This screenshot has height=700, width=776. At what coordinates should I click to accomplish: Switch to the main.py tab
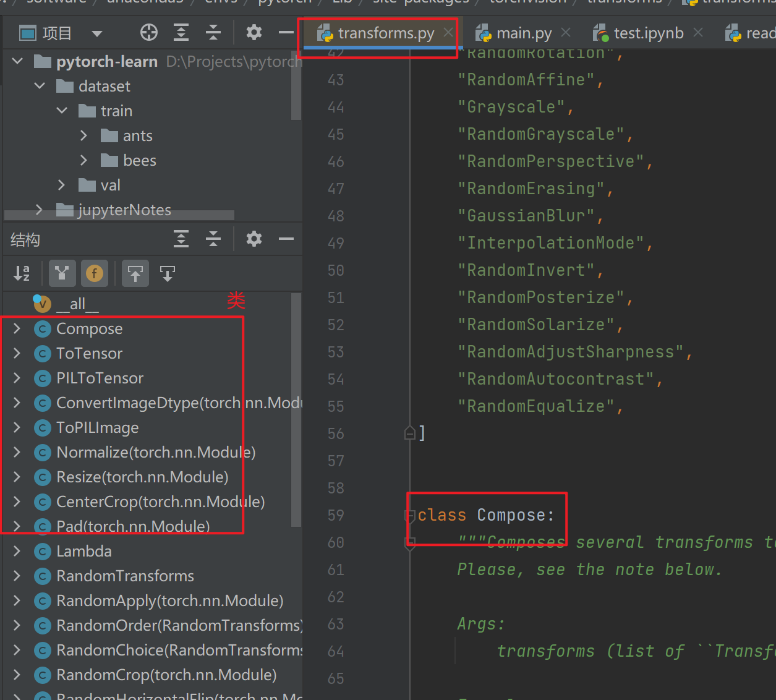click(524, 33)
